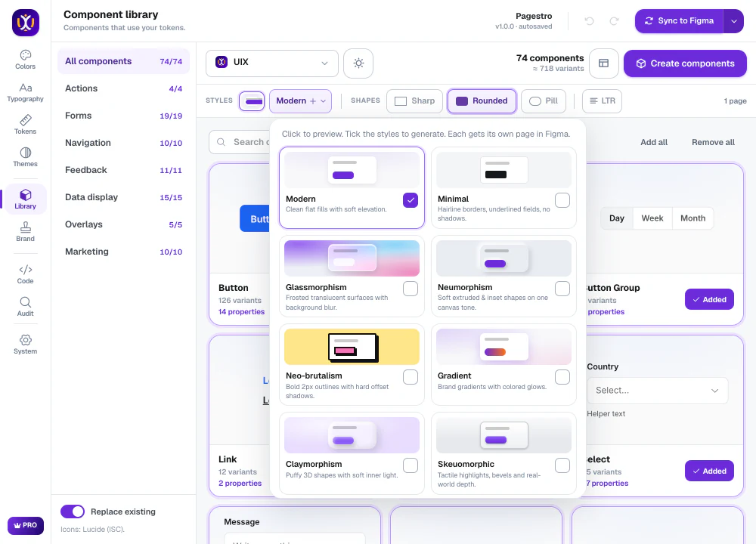Select the Feedback category
The image size is (756, 544).
[x=123, y=170]
